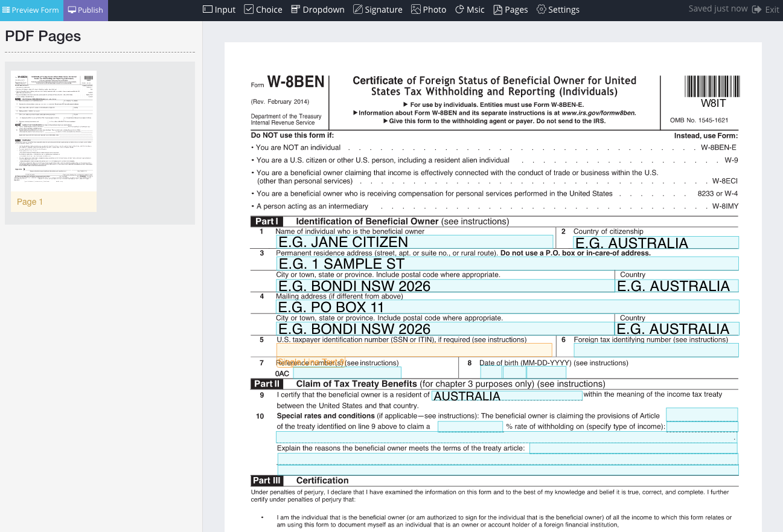Select the treaty resident country field AUSTRALIA
This screenshot has height=532, width=783.
(x=507, y=396)
